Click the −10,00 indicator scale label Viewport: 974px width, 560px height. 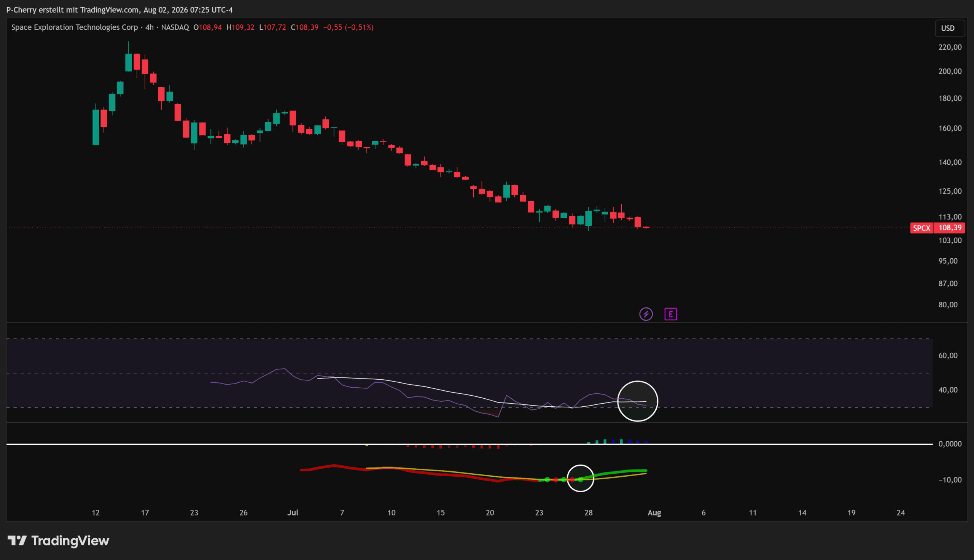(x=950, y=480)
